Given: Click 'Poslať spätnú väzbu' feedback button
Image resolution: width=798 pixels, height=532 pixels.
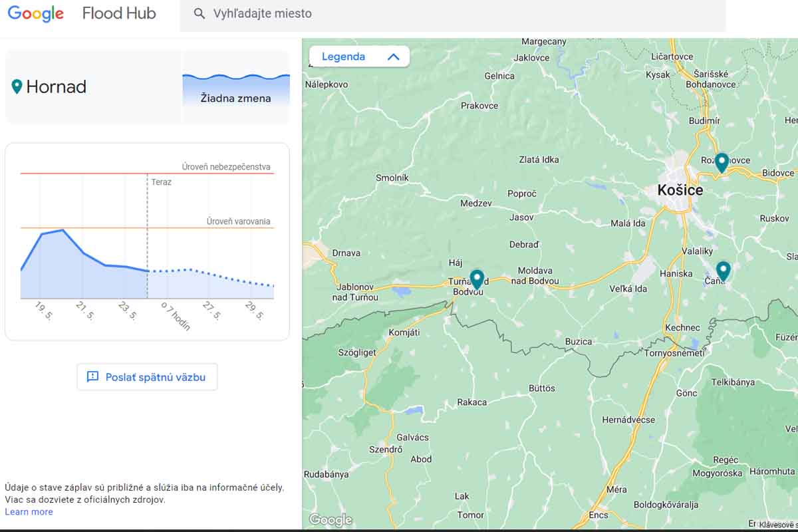Looking at the screenshot, I should tap(147, 377).
